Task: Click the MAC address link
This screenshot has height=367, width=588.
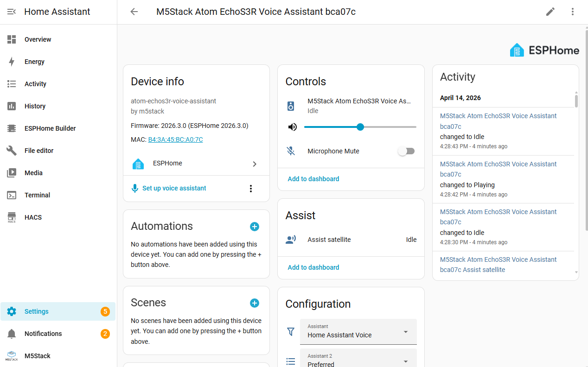Action: coord(175,139)
